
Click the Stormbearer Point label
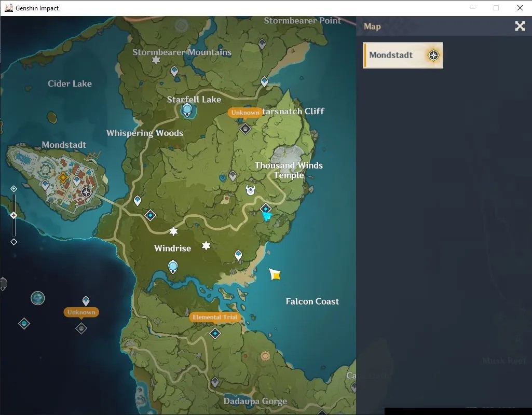302,21
